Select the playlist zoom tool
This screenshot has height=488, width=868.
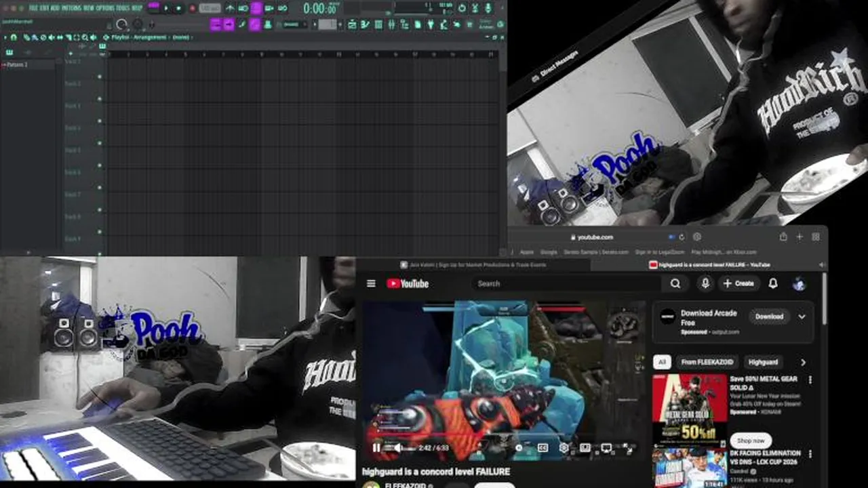coord(85,37)
